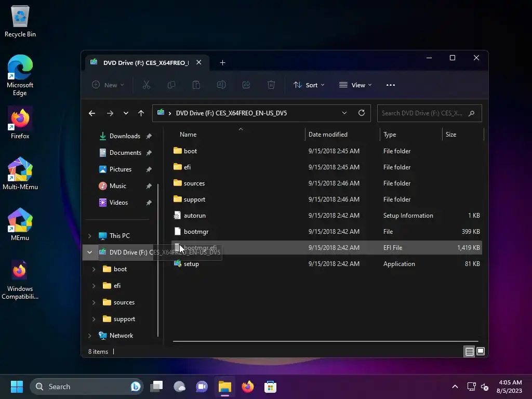Click the taskbar Search box
This screenshot has height=399, width=532.
pyautogui.click(x=87, y=387)
